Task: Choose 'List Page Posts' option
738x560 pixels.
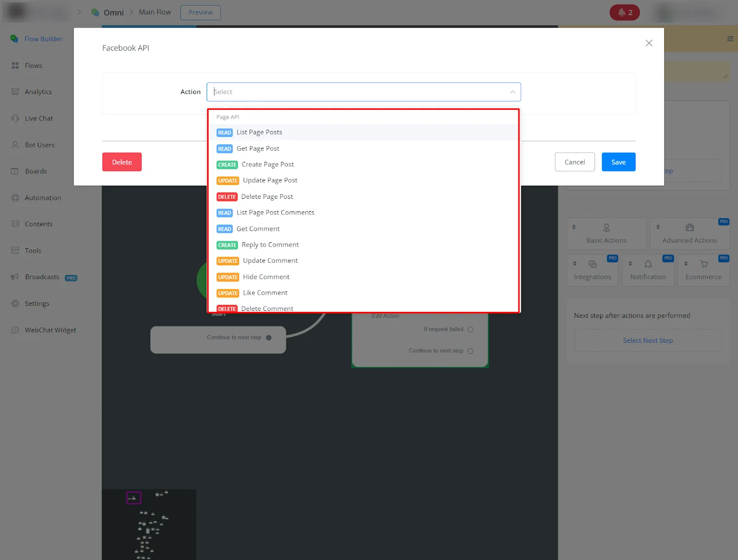Action: [x=364, y=132]
